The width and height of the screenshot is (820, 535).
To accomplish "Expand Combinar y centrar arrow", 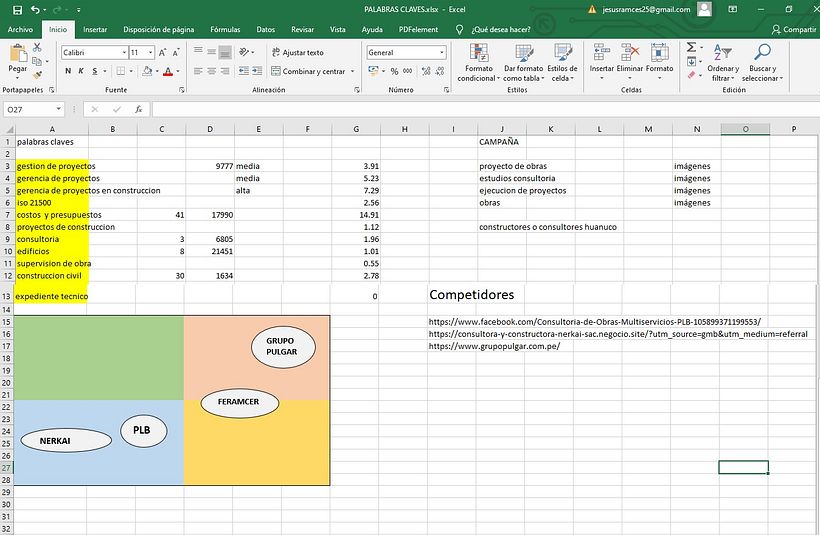I will 353,71.
